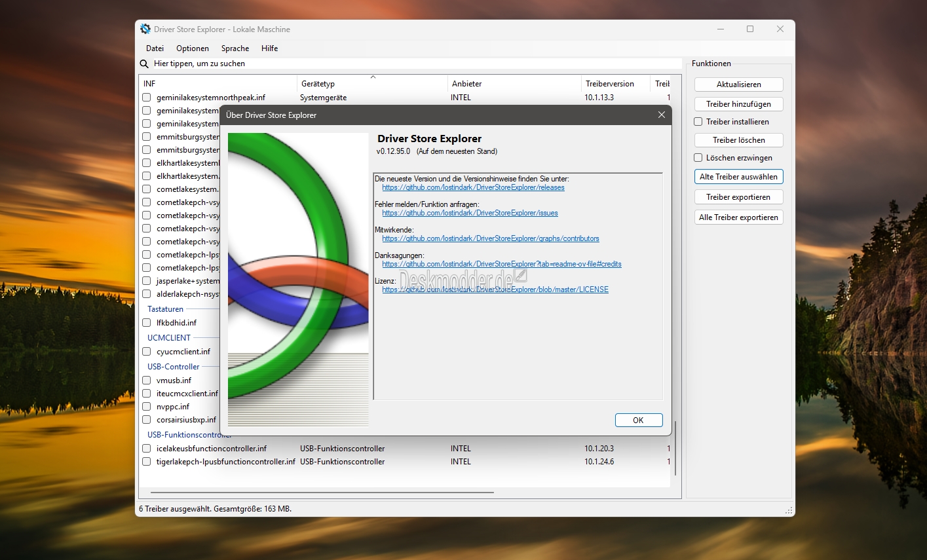The image size is (927, 560).
Task: Close the Über Driver Store Explorer dialog
Action: pos(662,115)
